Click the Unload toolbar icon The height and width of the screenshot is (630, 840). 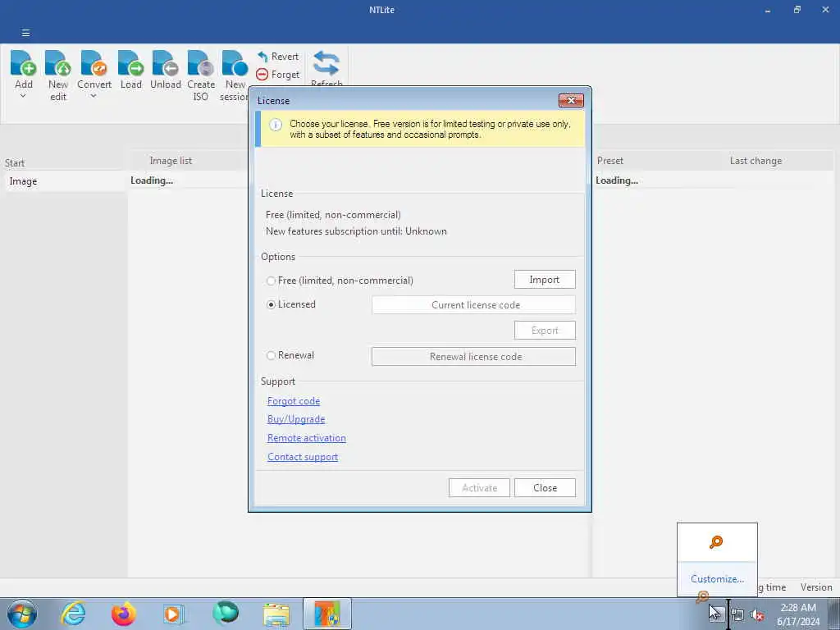click(166, 63)
